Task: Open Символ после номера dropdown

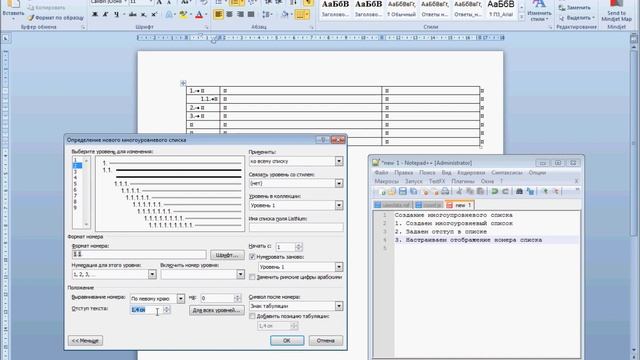Action: pyautogui.click(x=339, y=306)
